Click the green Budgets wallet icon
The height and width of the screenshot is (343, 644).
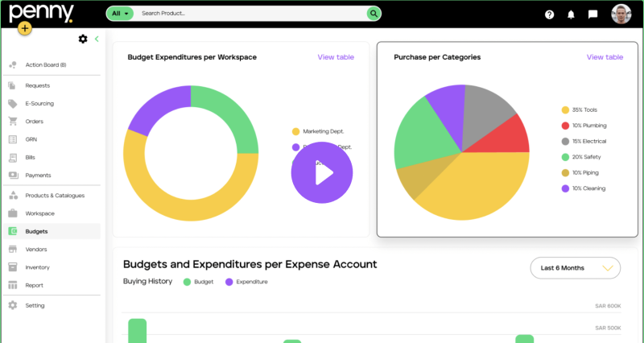[x=13, y=231]
